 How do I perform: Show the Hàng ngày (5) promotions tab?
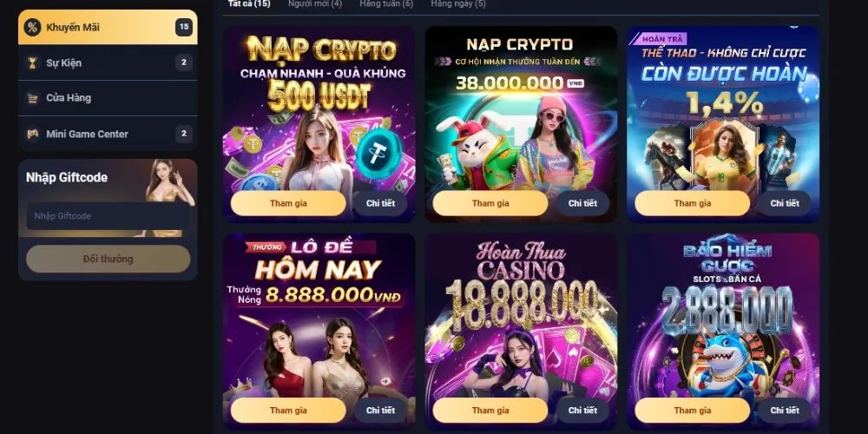(458, 3)
